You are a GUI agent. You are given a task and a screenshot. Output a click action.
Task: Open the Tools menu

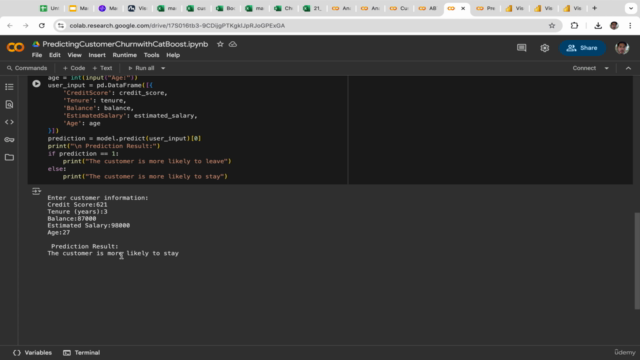(151, 55)
